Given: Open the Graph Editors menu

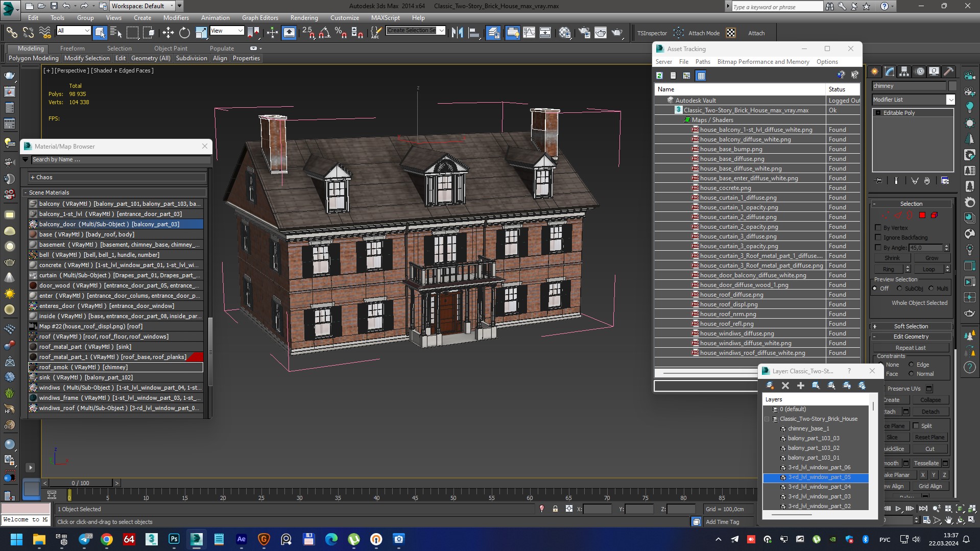Looking at the screenshot, I should point(260,17).
